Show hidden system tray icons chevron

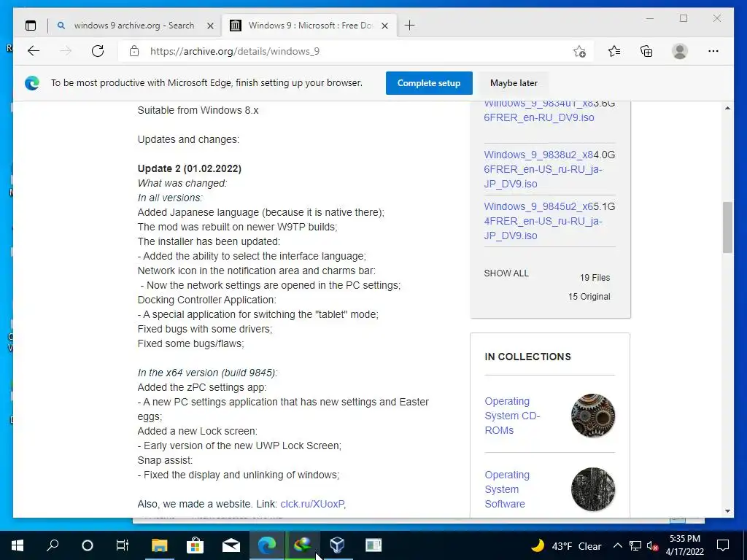click(617, 545)
